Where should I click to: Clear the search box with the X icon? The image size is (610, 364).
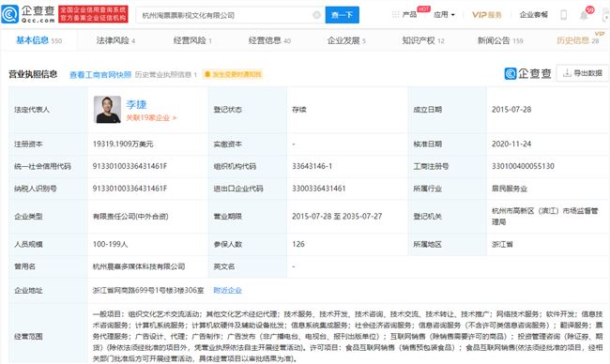(316, 15)
